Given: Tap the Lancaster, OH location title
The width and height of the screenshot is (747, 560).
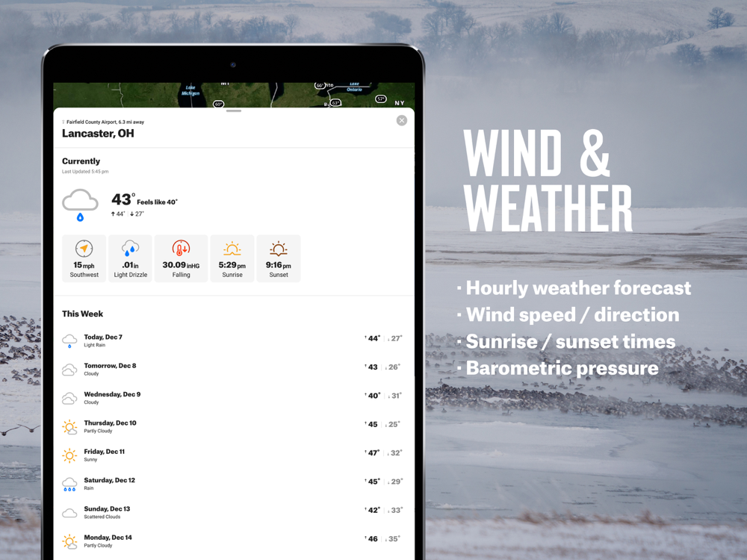Looking at the screenshot, I should click(x=98, y=134).
